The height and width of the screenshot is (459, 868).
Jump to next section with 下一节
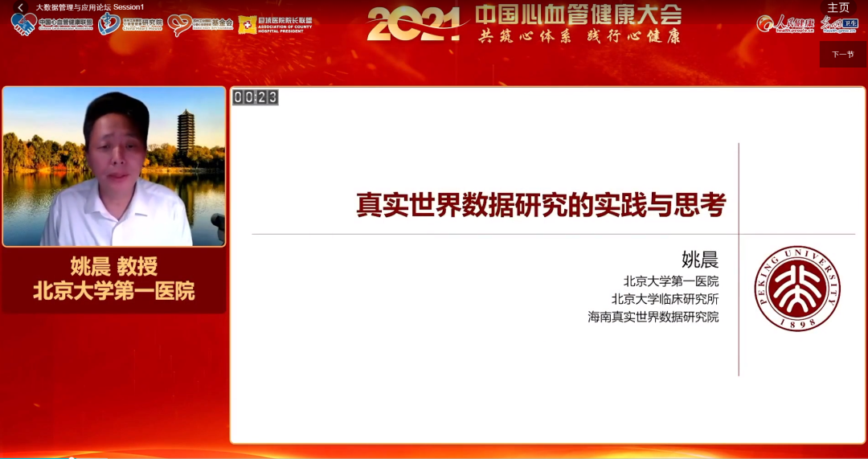click(842, 55)
